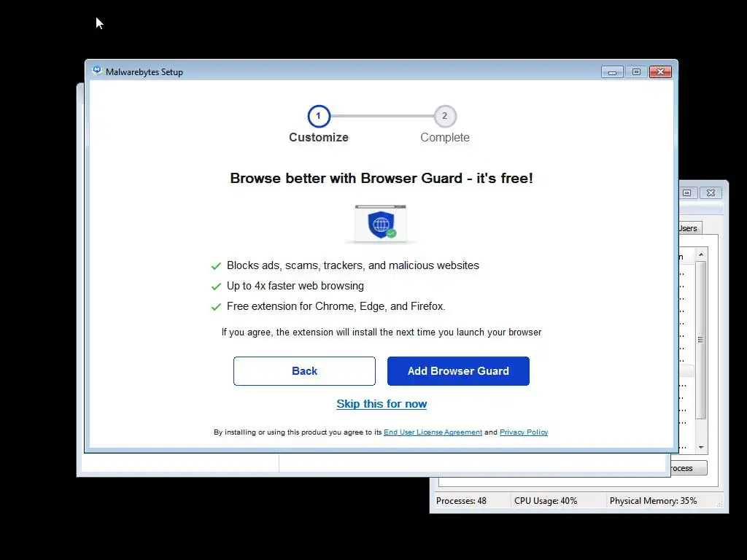Click the checkmark beside 'Blocks ads'

click(216, 266)
